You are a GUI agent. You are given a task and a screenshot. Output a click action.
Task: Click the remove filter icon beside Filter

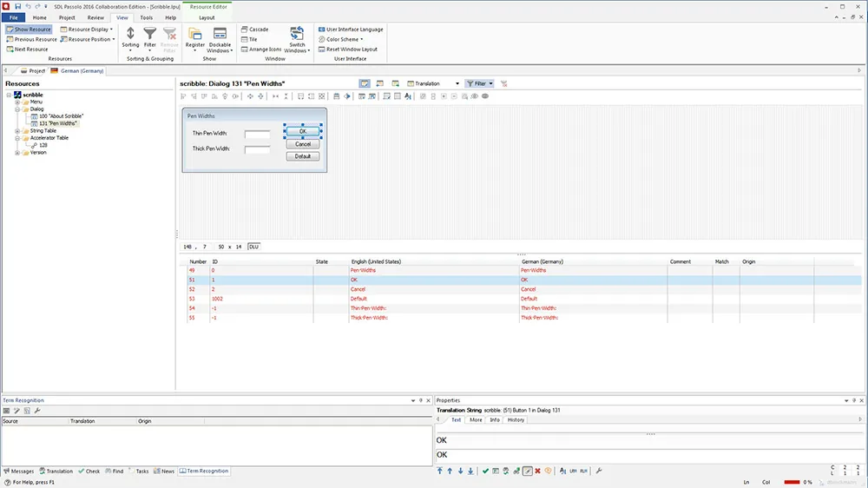(503, 83)
